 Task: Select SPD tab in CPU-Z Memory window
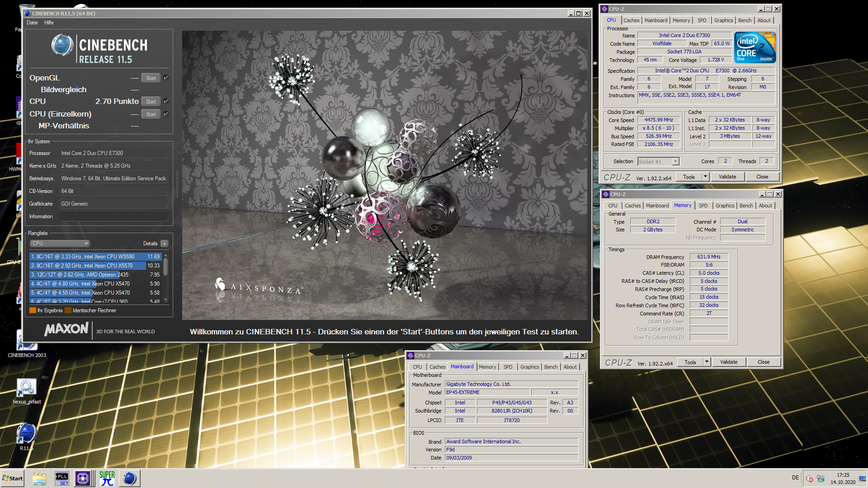(x=703, y=206)
